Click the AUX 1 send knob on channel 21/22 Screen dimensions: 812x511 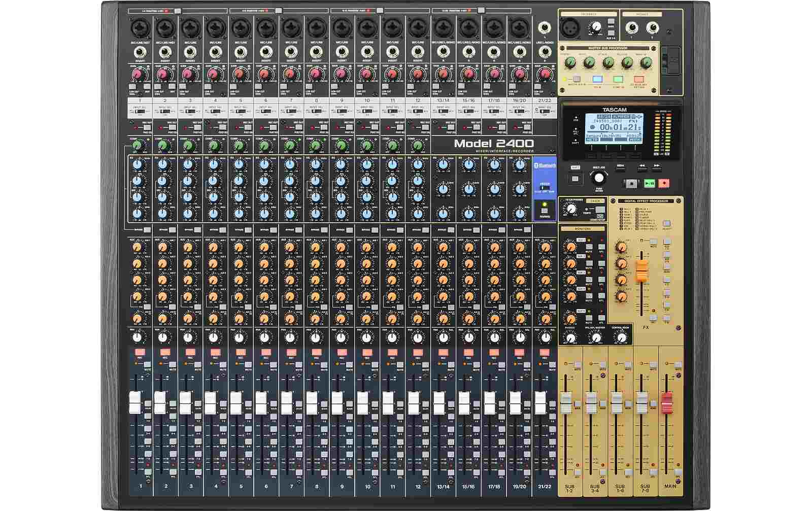(545, 248)
